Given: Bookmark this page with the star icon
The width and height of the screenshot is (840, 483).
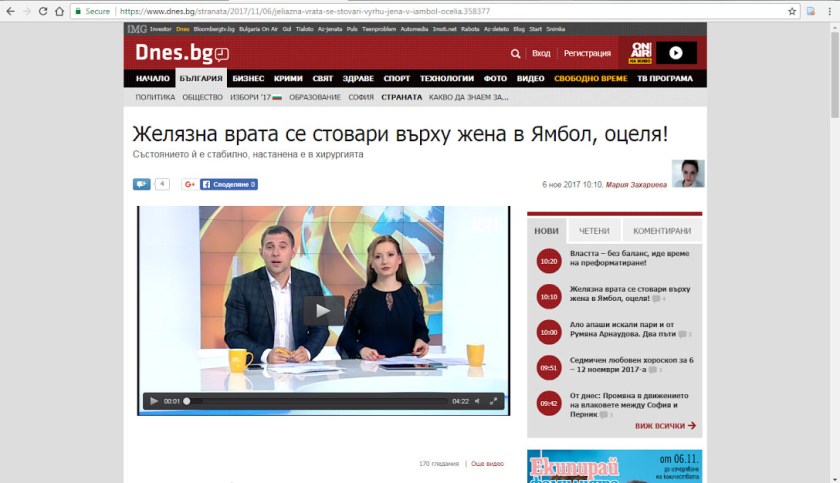Looking at the screenshot, I should 792,11.
